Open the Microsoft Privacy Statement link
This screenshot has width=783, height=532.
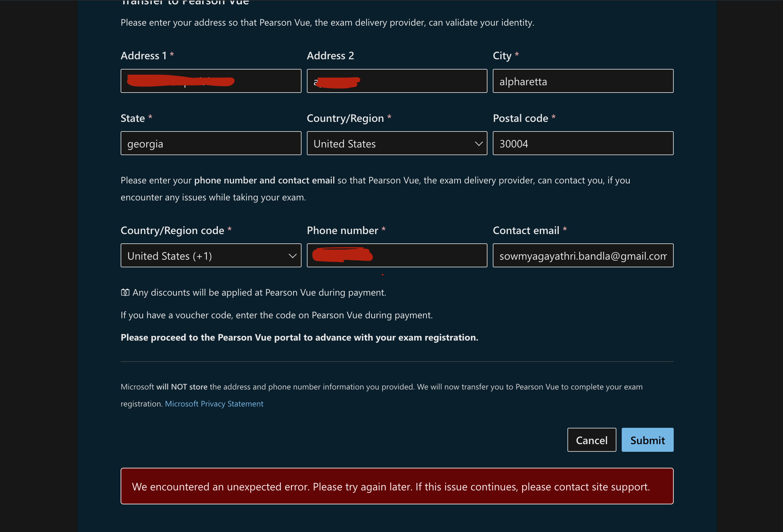pyautogui.click(x=214, y=403)
